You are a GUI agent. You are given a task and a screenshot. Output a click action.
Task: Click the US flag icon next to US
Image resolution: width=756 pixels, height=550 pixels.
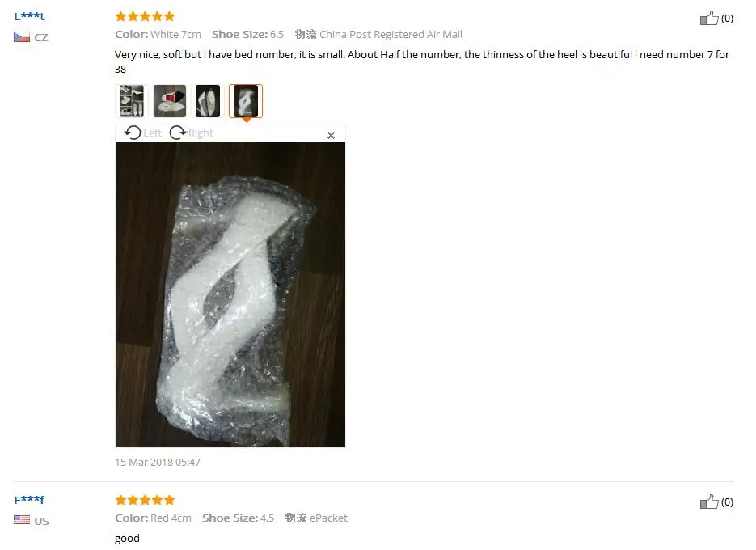[22, 520]
